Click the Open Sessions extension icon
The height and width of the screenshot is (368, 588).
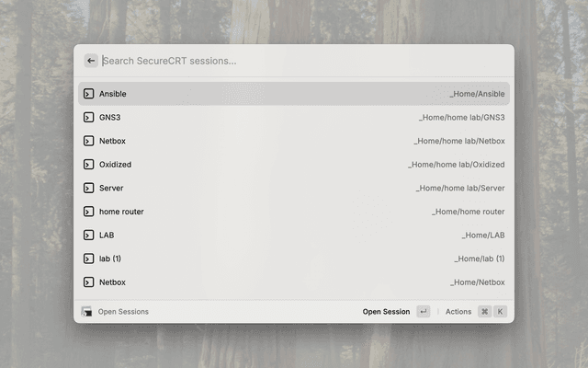point(86,311)
